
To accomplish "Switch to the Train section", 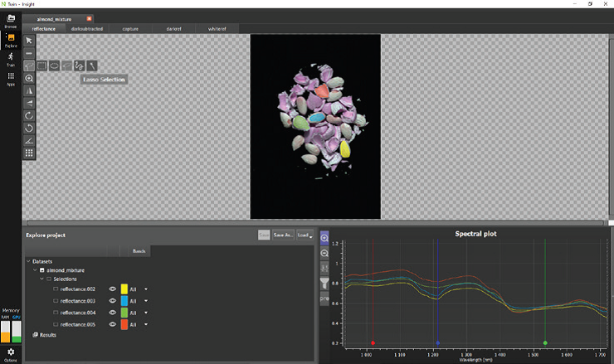I will (11, 59).
